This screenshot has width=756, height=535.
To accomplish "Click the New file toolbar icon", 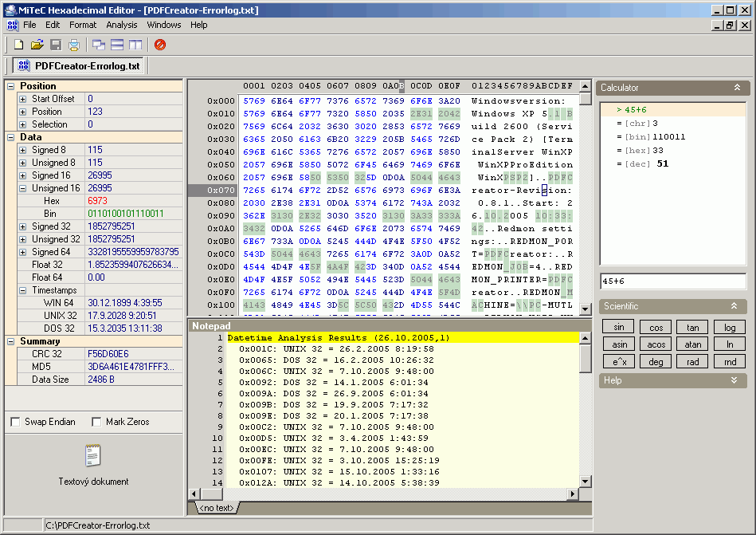I will point(19,45).
